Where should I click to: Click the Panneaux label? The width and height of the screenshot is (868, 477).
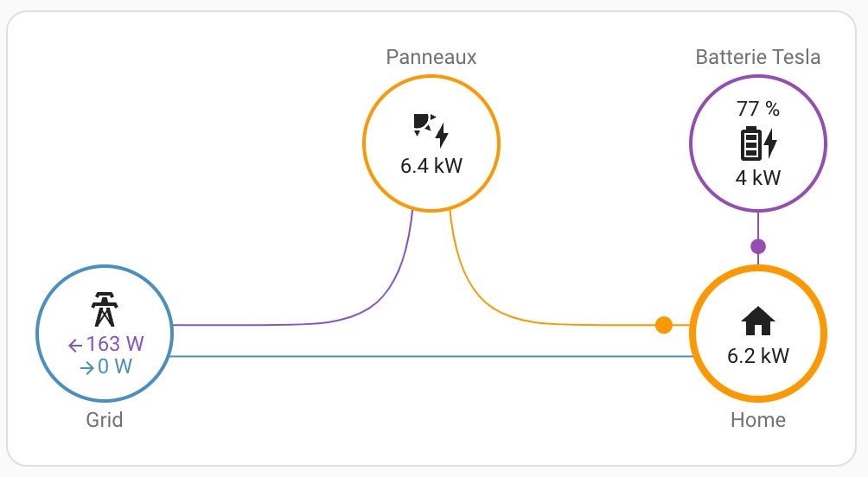431,58
